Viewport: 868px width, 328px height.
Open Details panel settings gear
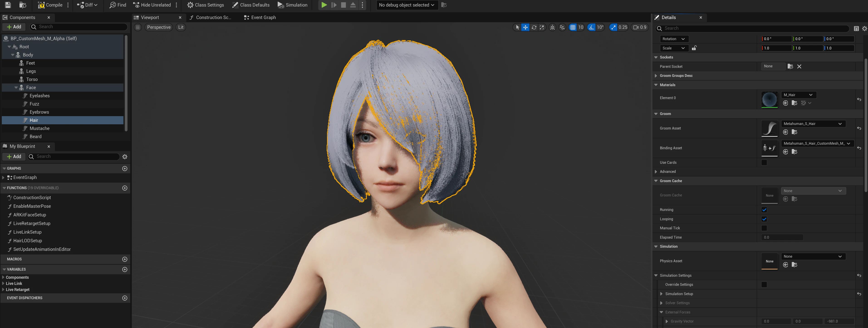coord(864,28)
